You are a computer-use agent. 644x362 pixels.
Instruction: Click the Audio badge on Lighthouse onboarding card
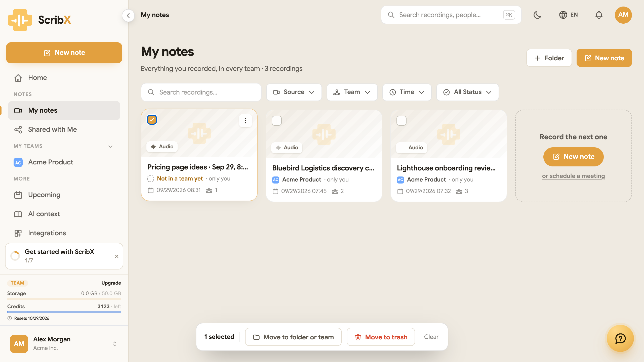coord(412,148)
